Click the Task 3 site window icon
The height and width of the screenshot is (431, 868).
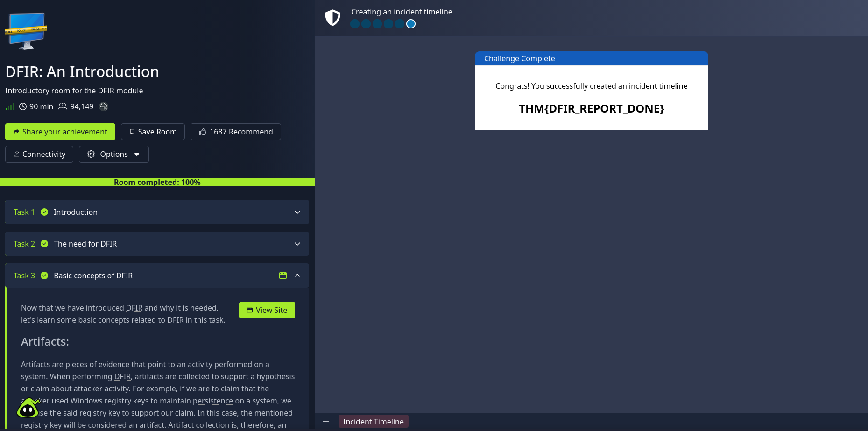coord(283,276)
